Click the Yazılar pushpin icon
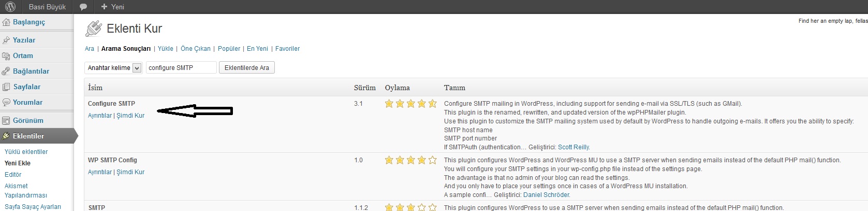 click(x=6, y=40)
